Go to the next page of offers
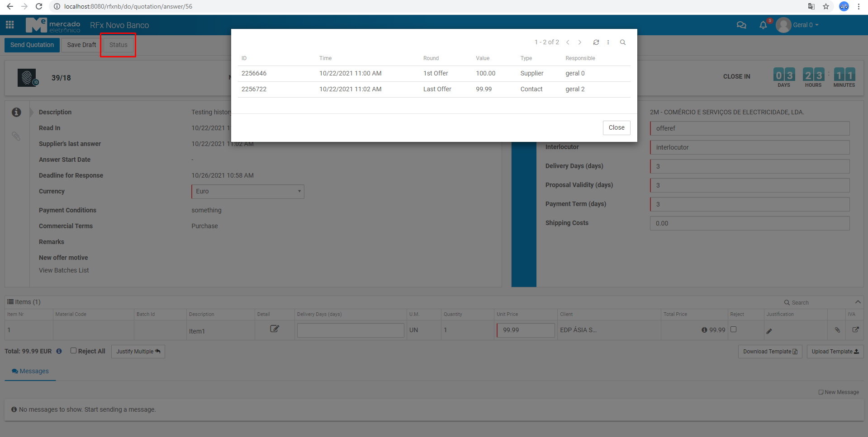Viewport: 868px width, 437px height. point(580,42)
